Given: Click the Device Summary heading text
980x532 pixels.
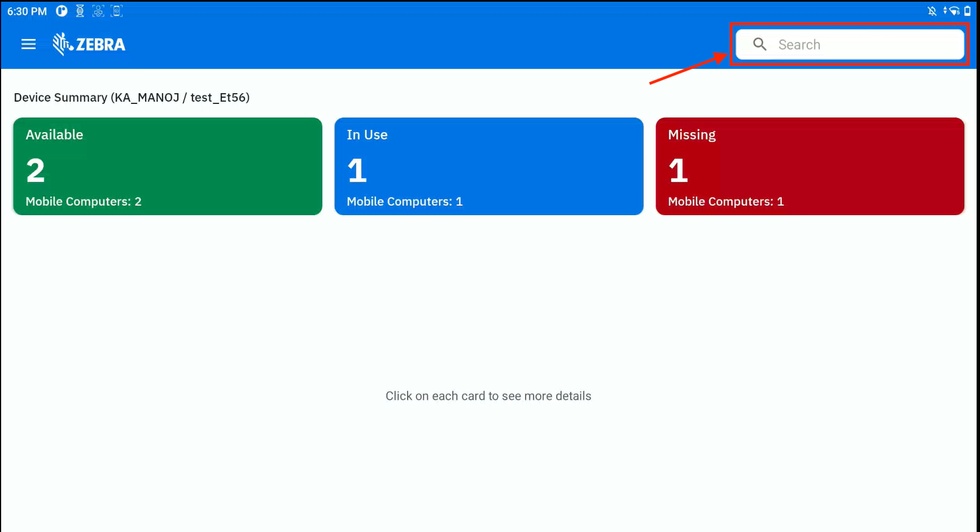Looking at the screenshot, I should [x=132, y=98].
